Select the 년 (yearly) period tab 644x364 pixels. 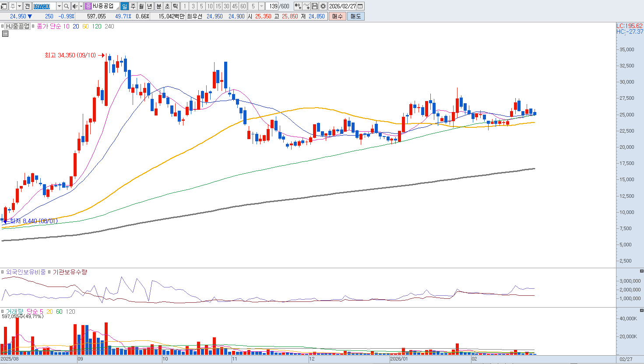(150, 6)
